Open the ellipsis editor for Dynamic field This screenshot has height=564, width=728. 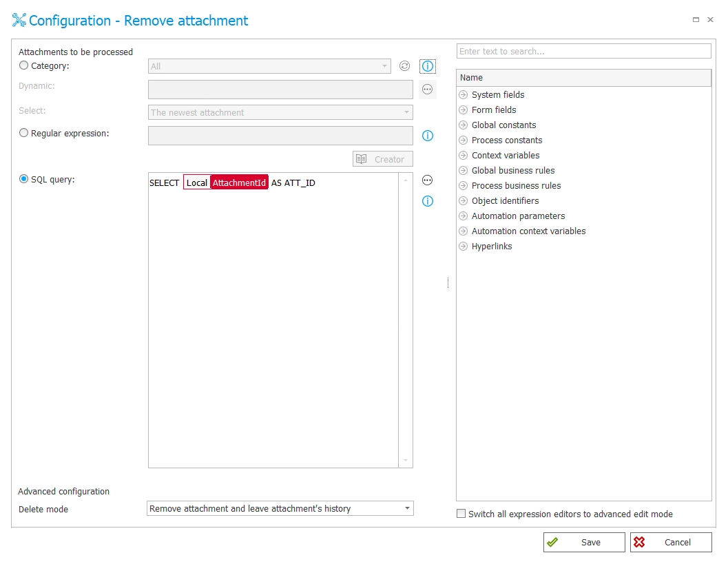pyautogui.click(x=428, y=89)
